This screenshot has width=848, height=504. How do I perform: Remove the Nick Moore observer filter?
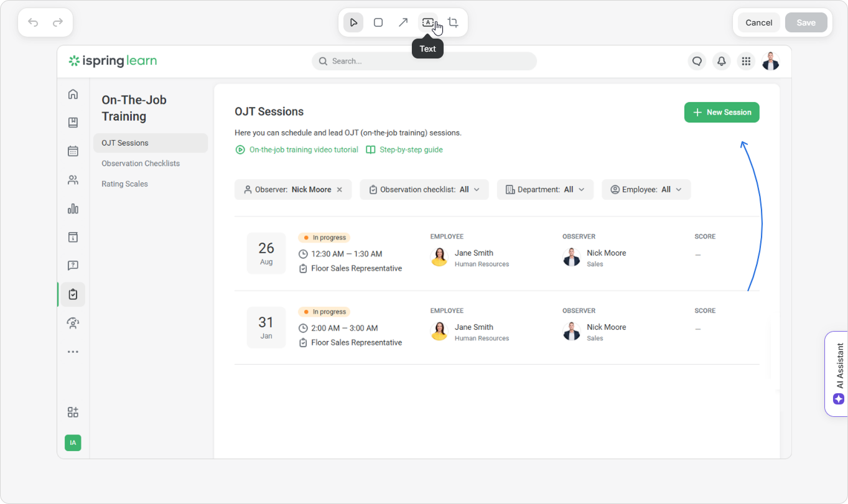[x=340, y=190]
